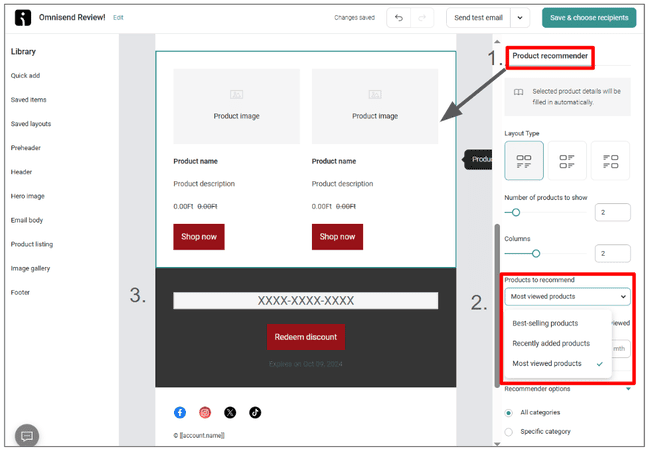Click the second Product image placeholder
Viewport: 650px width, 453px height.
coord(375,107)
